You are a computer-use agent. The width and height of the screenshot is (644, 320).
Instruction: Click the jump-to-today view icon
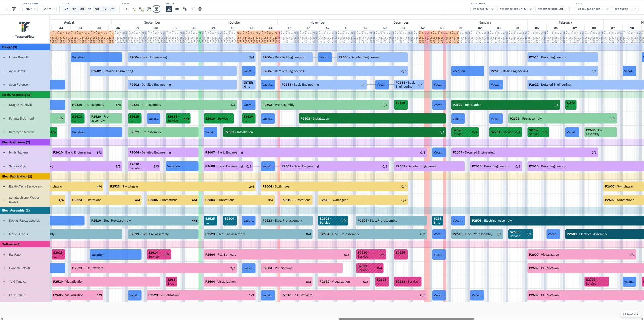[126, 9]
